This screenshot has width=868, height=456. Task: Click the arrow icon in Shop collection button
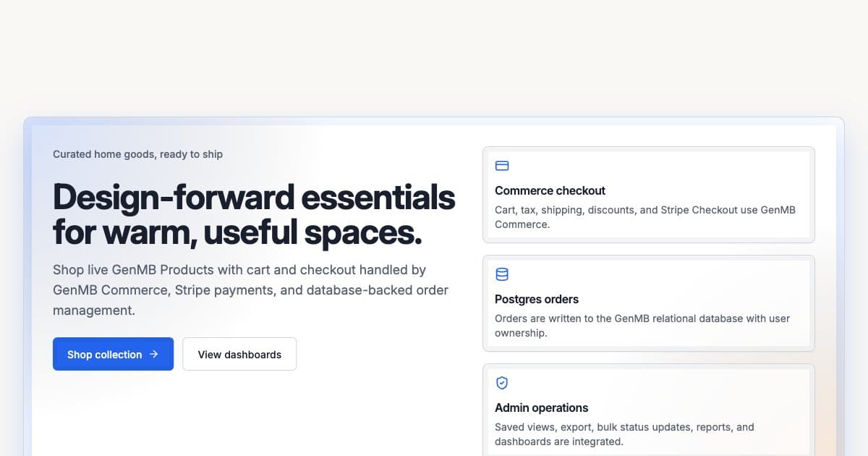pos(153,354)
